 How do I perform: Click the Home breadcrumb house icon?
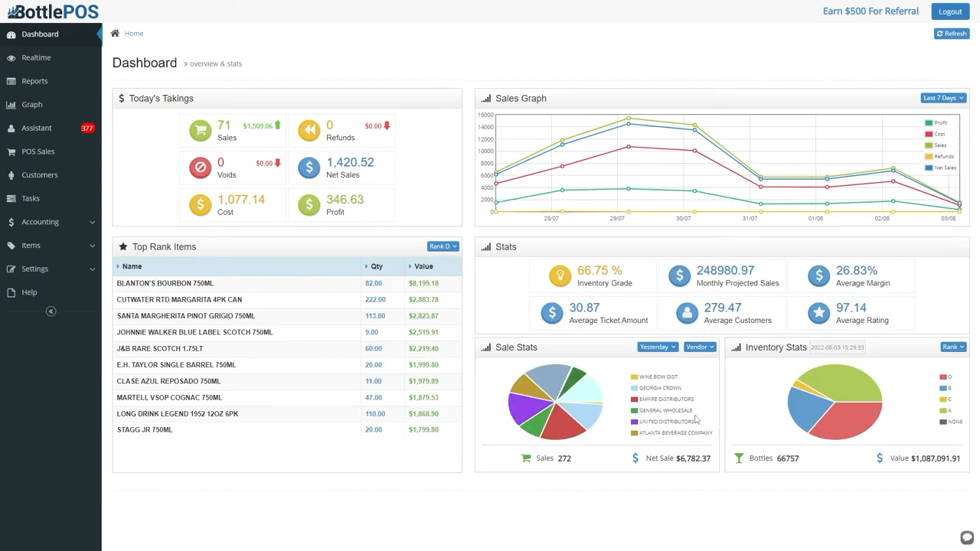[x=115, y=34]
